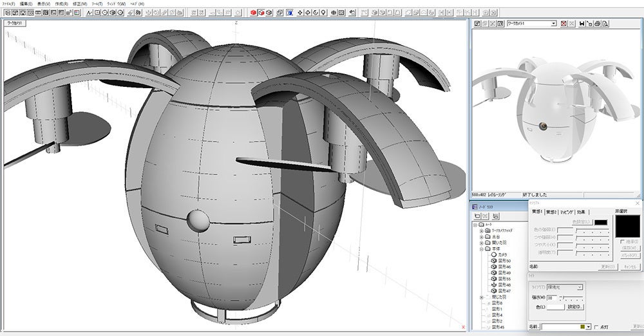Image resolution: width=644 pixels, height=336 pixels.
Task: Click the new node icon in node list
Action: [477, 216]
